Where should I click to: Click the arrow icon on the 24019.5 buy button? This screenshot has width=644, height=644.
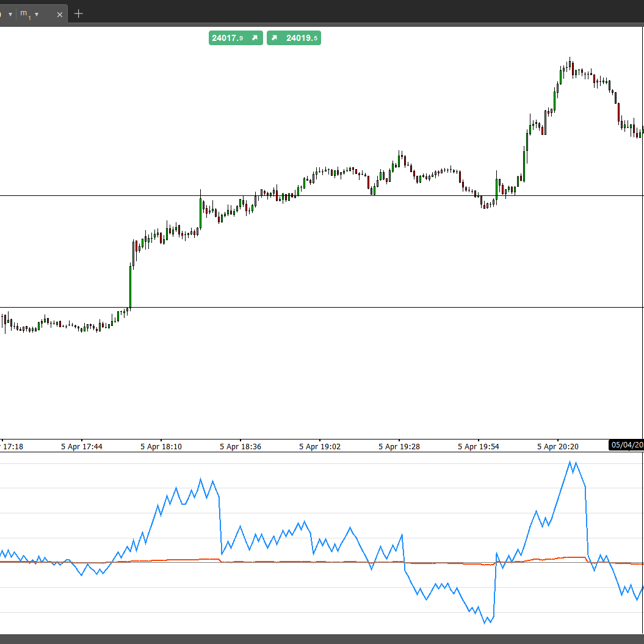click(275, 38)
